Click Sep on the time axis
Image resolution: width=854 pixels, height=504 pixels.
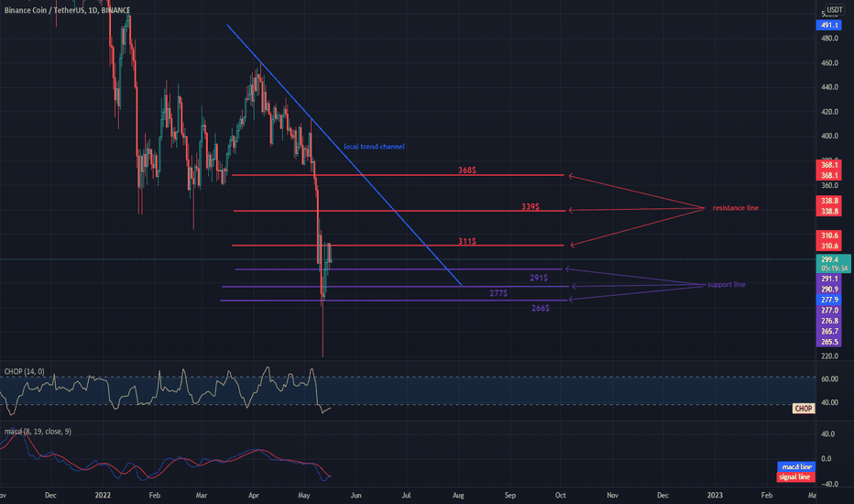pyautogui.click(x=509, y=495)
